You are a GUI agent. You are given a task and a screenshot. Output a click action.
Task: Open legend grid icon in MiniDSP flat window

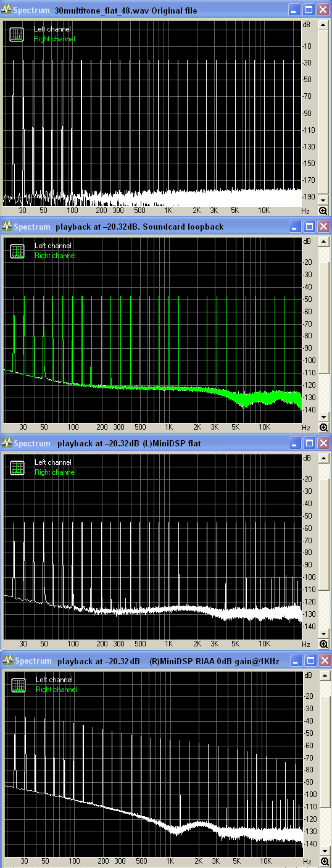tap(17, 467)
